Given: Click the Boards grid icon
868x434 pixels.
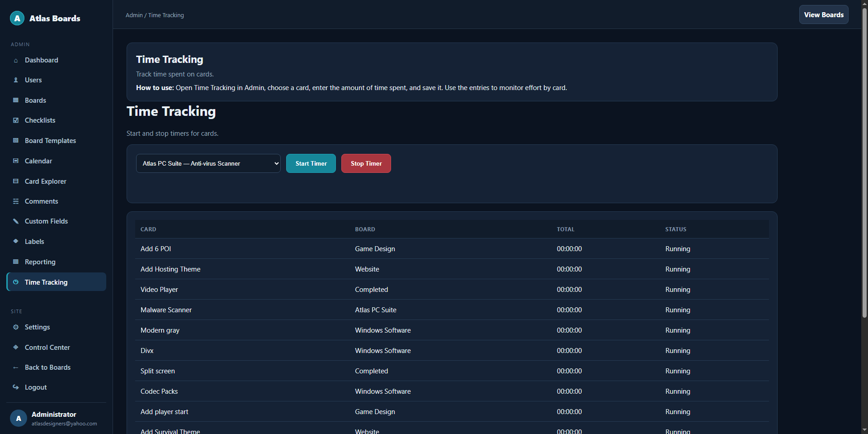Looking at the screenshot, I should (16, 100).
